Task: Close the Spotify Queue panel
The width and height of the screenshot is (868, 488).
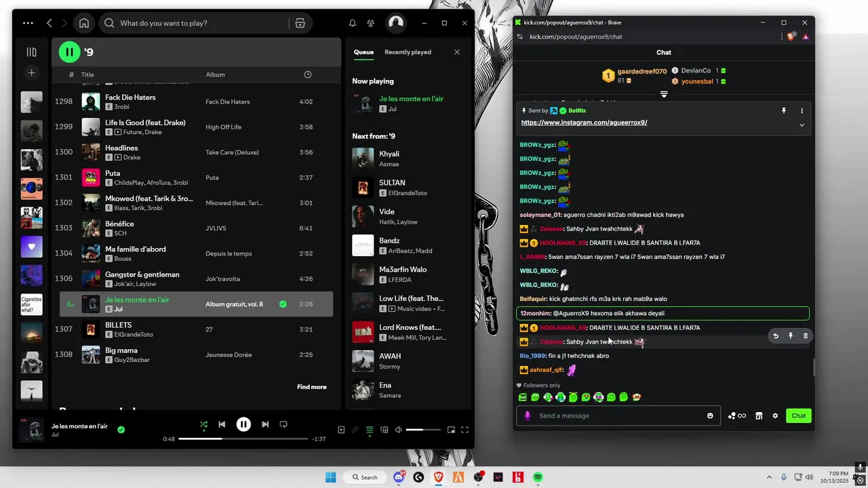Action: tap(457, 52)
